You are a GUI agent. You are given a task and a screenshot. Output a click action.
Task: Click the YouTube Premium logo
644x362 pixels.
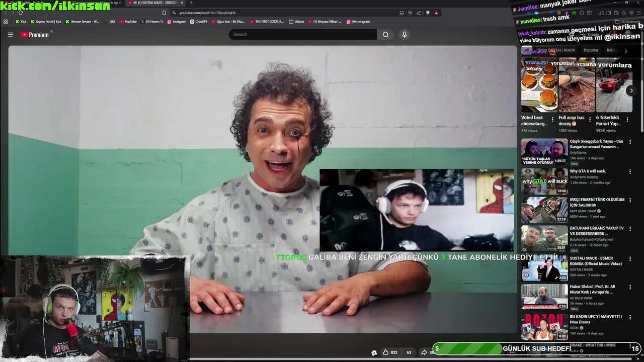[x=35, y=35]
